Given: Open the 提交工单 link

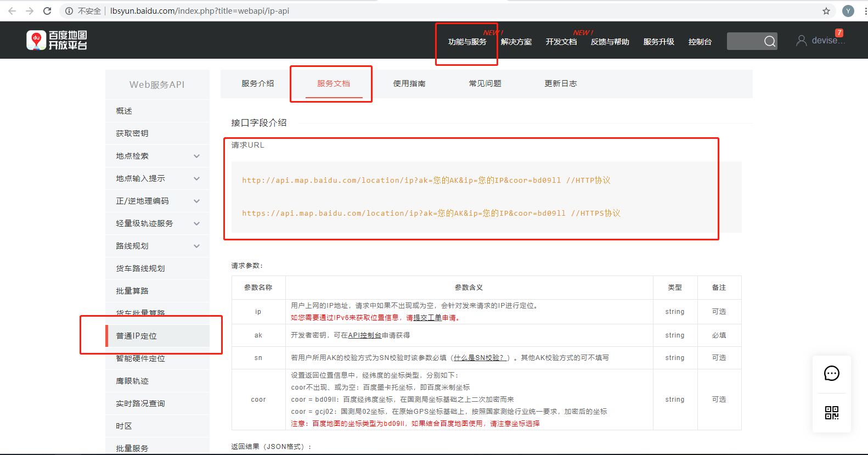Looking at the screenshot, I should coord(427,318).
